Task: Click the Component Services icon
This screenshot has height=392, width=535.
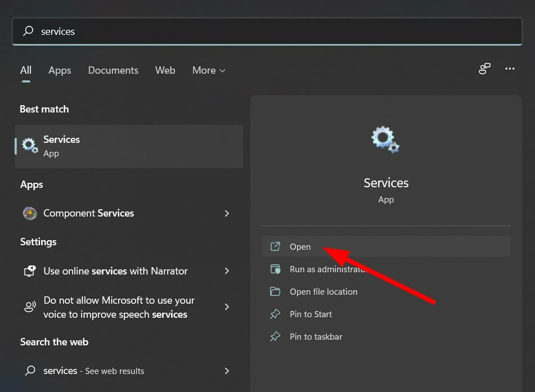Action: [29, 213]
